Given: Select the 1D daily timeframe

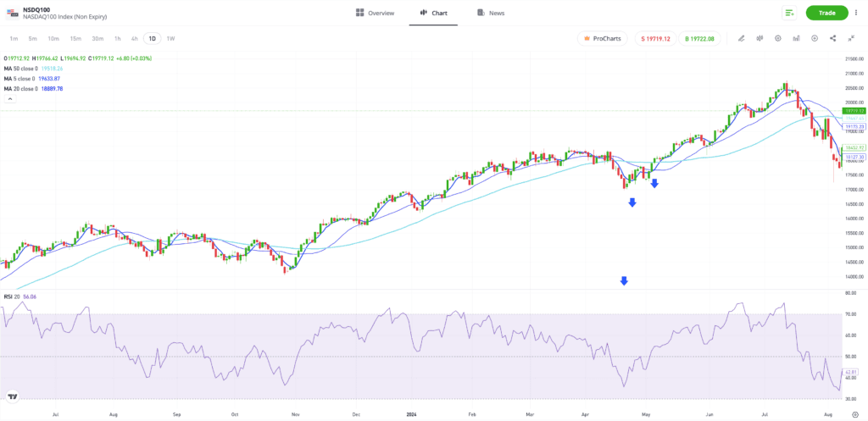Looking at the screenshot, I should tap(153, 38).
